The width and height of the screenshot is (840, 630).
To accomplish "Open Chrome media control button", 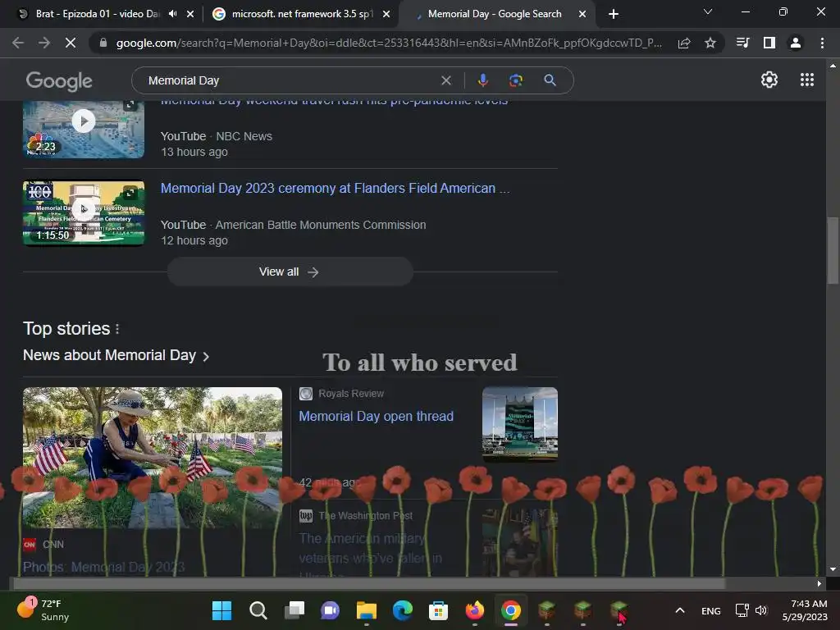I will 742,43.
